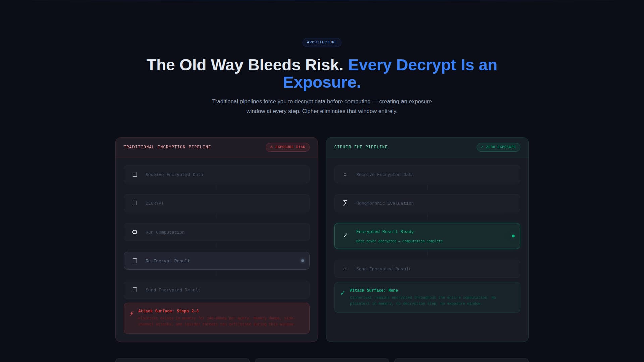Click the green status dot on Encrypted Result Ready
The width and height of the screenshot is (644, 362).
point(513,236)
